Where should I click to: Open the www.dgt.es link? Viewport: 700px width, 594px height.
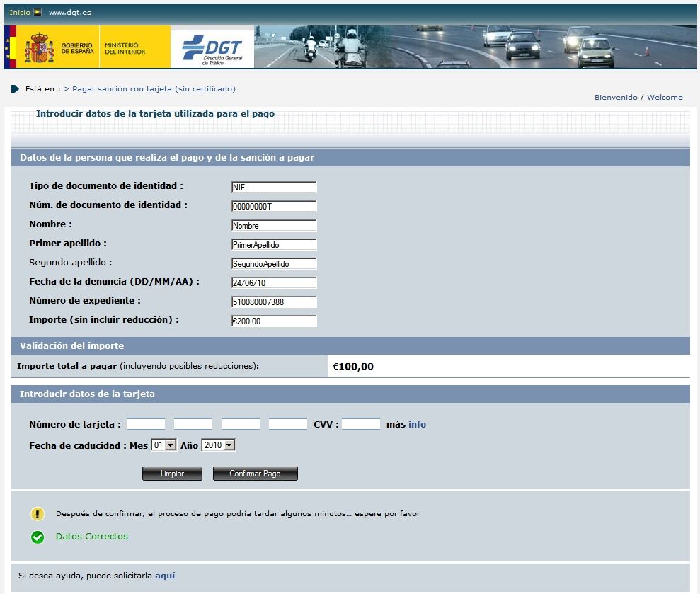tap(69, 13)
